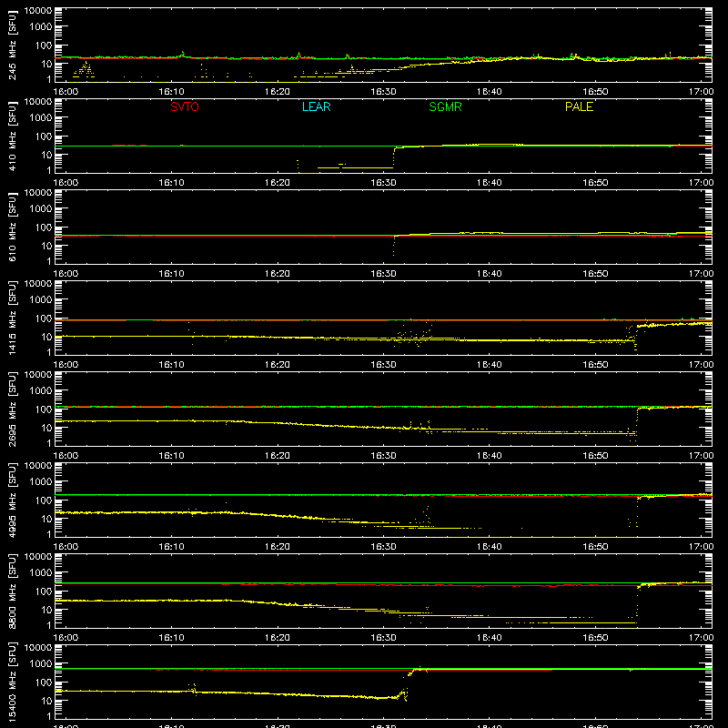Click the 10000 y-axis value on 8800 MHz panel
Screen dimensions: 728x728
coord(37,557)
